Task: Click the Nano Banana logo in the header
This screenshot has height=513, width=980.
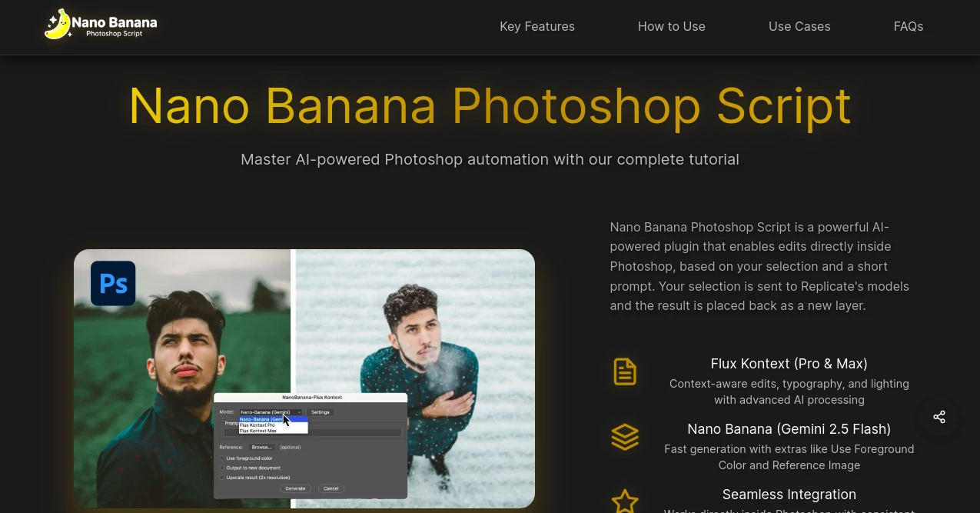Action: (100, 24)
